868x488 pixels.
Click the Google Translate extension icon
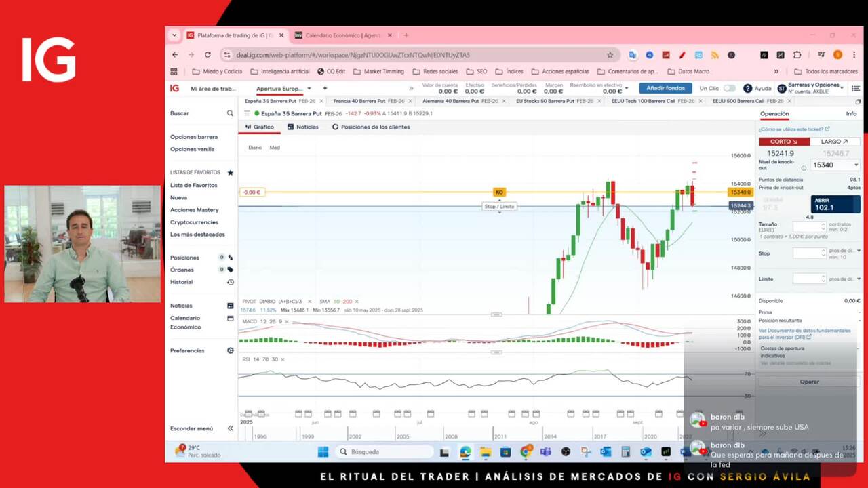point(633,55)
